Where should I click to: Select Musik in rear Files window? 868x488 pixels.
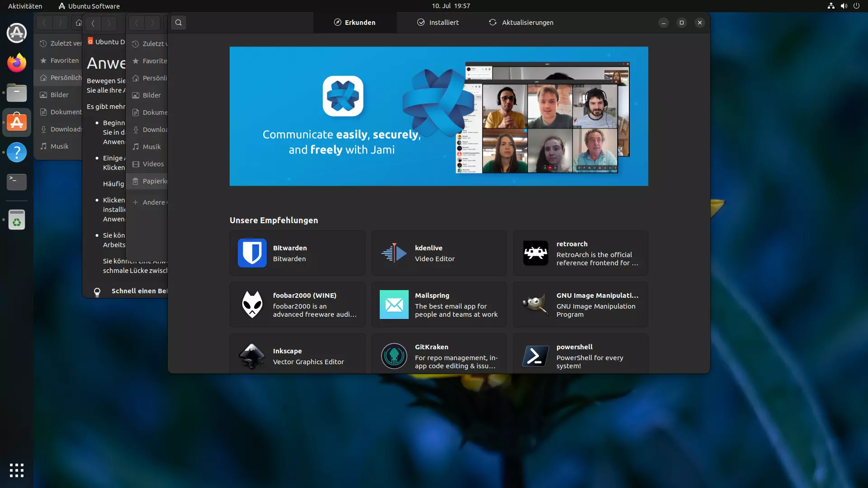(59, 146)
